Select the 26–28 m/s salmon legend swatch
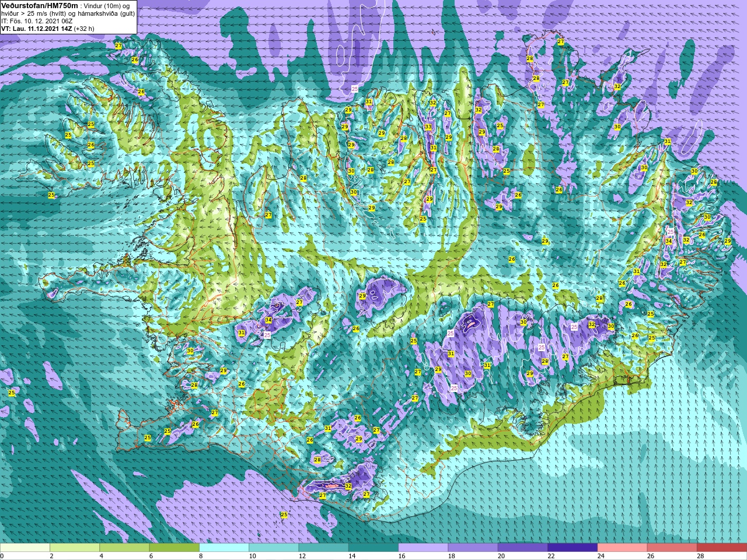The height and width of the screenshot is (560, 747). [x=672, y=548]
